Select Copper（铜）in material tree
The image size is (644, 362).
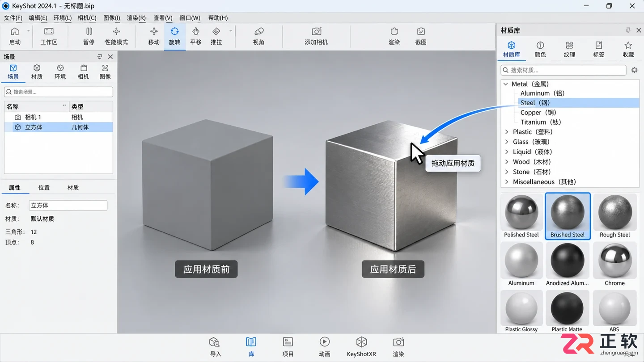[x=538, y=113]
